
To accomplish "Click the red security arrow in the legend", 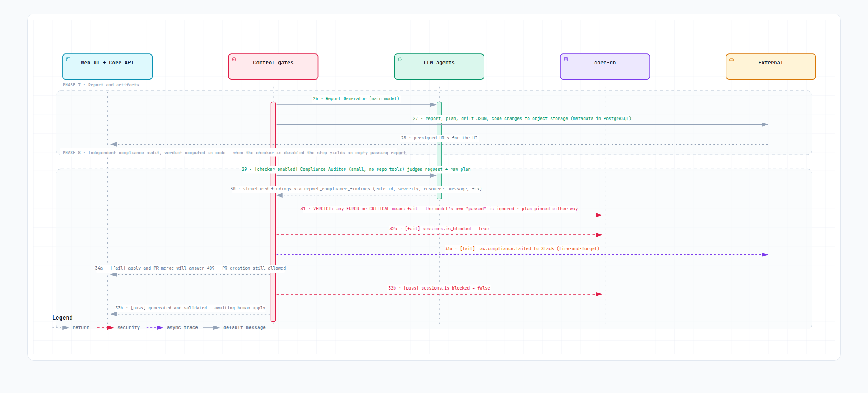I will point(105,328).
